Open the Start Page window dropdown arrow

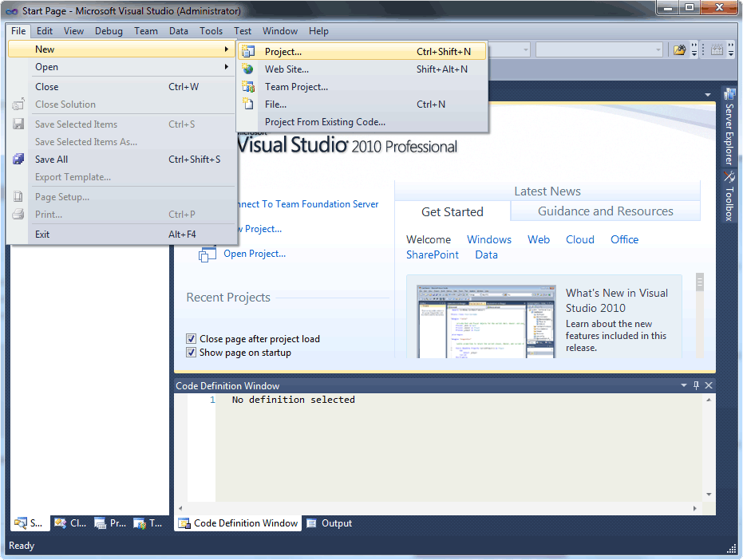[707, 95]
